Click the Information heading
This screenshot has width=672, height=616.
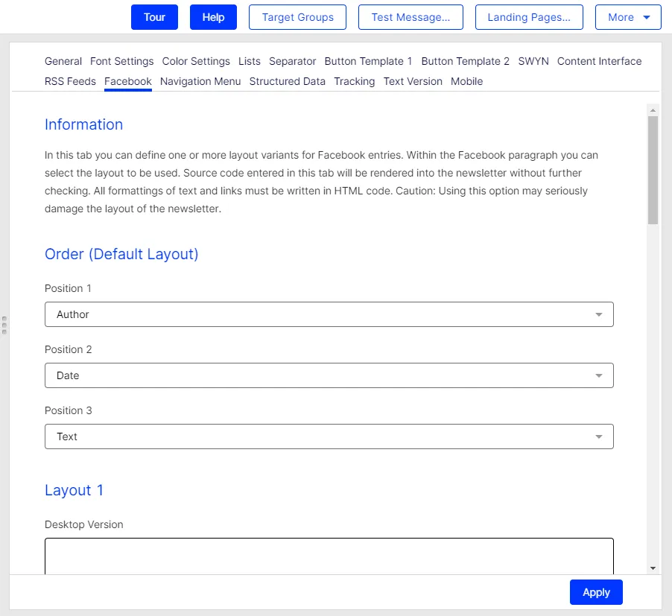pyautogui.click(x=83, y=124)
